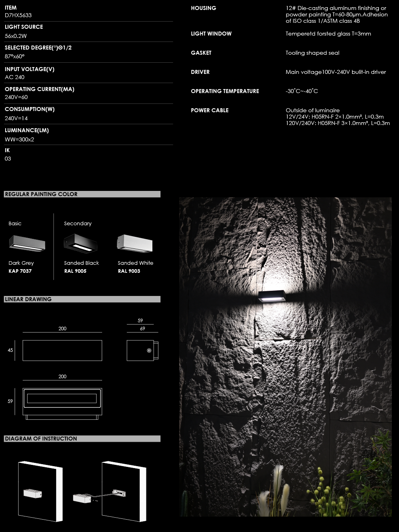Viewport: 399px width, 532px height.
Task: Click the luminance value WW=300x2
Action: pos(20,139)
